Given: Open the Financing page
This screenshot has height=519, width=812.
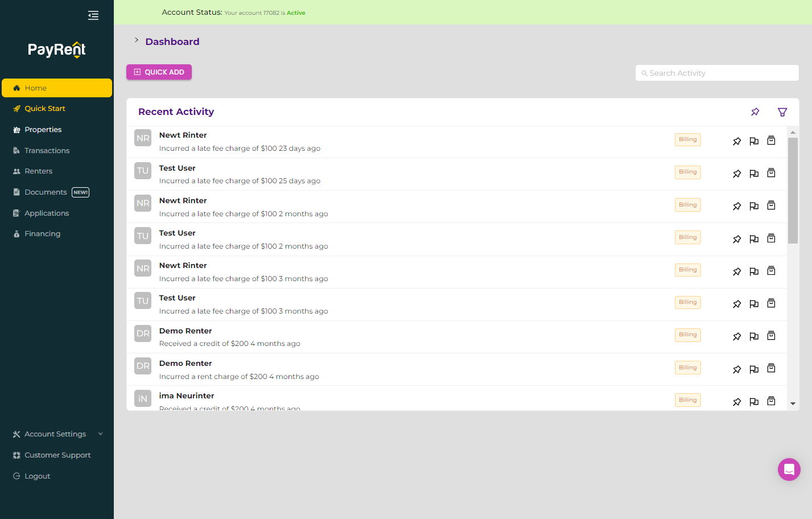Looking at the screenshot, I should coord(43,234).
